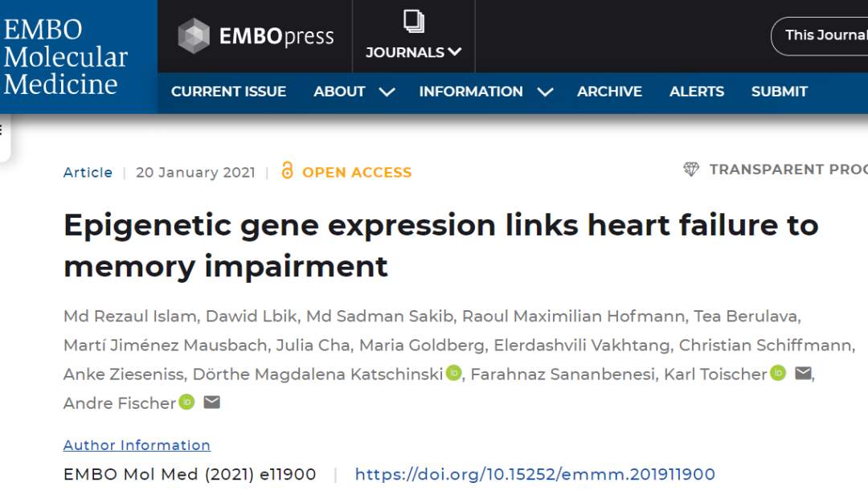Click the email envelope next to Karl Toischer
Screen dimensions: 868x499
click(803, 374)
